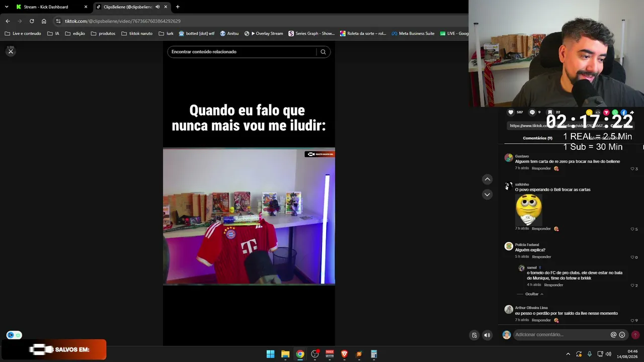
Task: Go to the next video arrow
Action: coord(487,195)
